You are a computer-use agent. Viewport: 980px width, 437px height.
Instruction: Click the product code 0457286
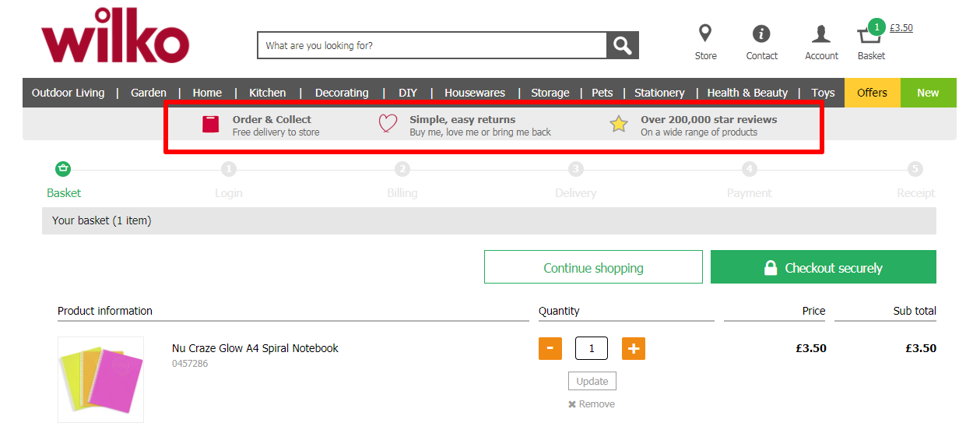click(190, 364)
